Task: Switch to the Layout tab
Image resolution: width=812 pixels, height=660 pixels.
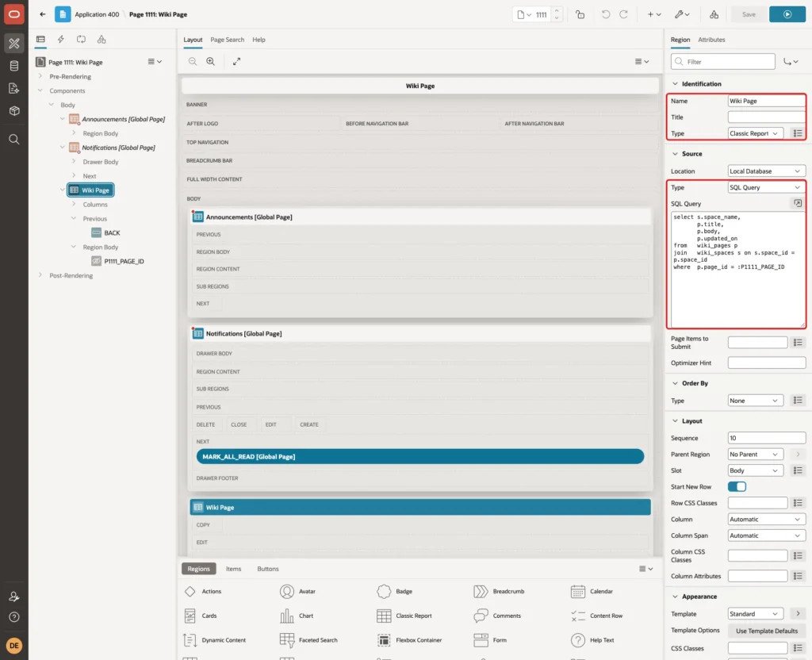Action: (x=193, y=40)
